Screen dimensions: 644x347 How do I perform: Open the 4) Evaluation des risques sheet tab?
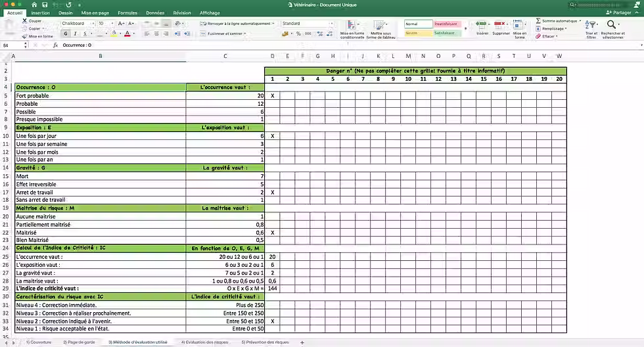click(x=204, y=342)
